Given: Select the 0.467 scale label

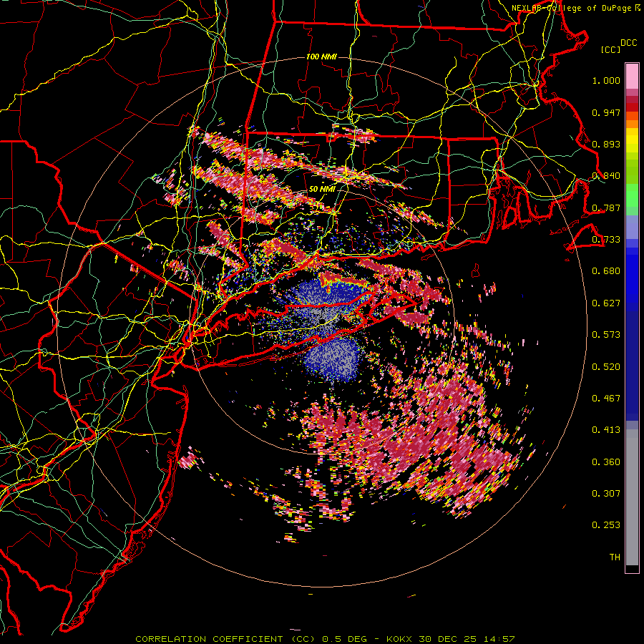Looking at the screenshot, I should pyautogui.click(x=606, y=399).
